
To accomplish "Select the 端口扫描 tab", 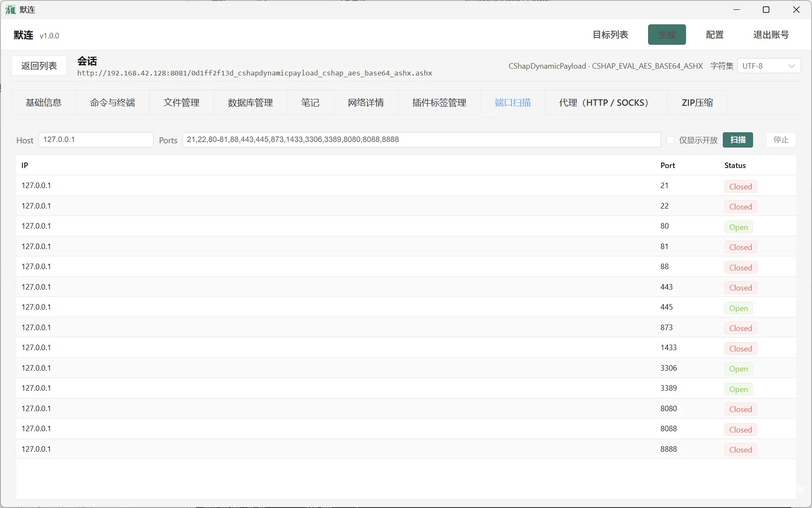I will click(512, 102).
